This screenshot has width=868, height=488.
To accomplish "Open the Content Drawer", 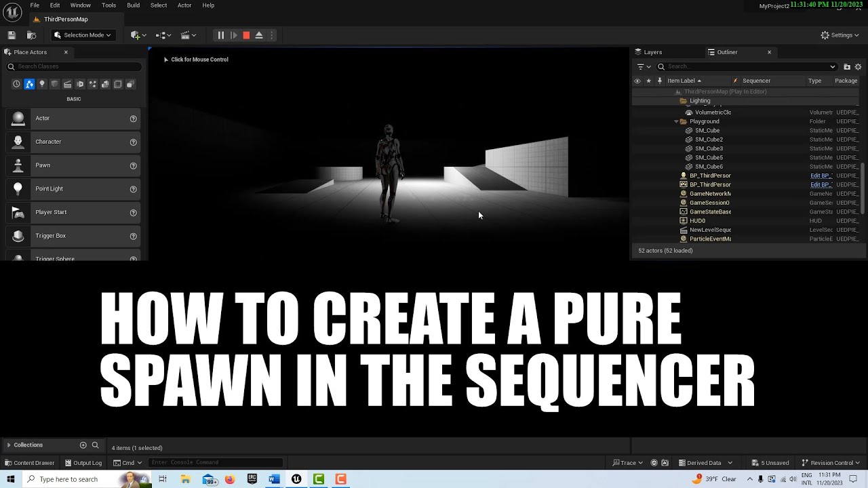I will pyautogui.click(x=29, y=463).
